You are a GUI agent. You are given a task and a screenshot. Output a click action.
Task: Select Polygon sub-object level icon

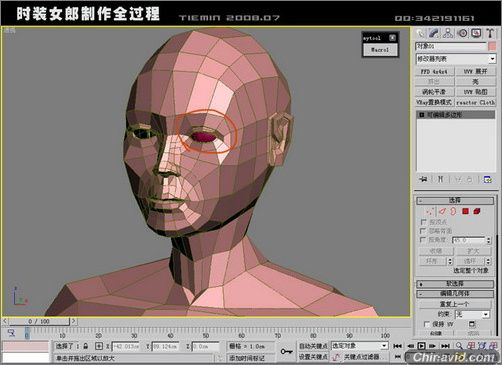pos(465,211)
